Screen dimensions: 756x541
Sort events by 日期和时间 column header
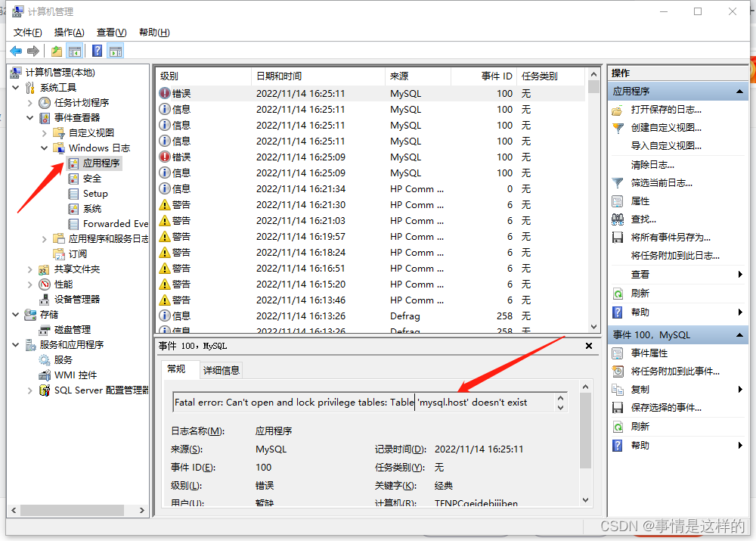point(318,76)
